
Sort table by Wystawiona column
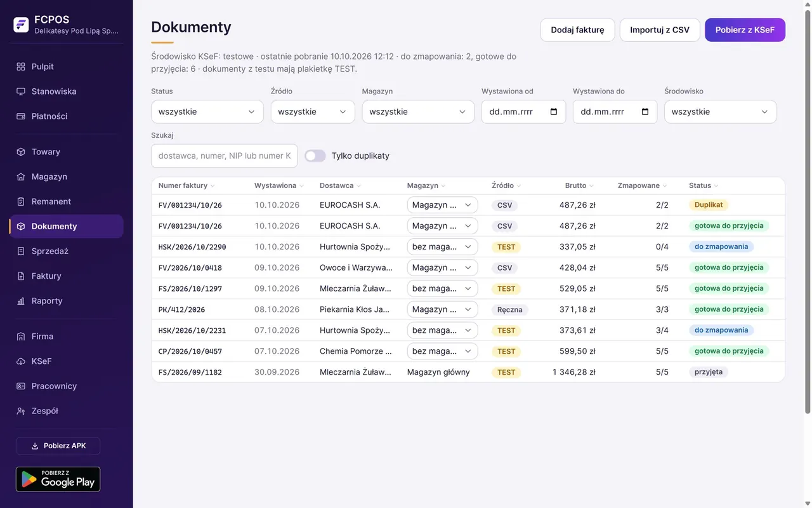pyautogui.click(x=279, y=185)
